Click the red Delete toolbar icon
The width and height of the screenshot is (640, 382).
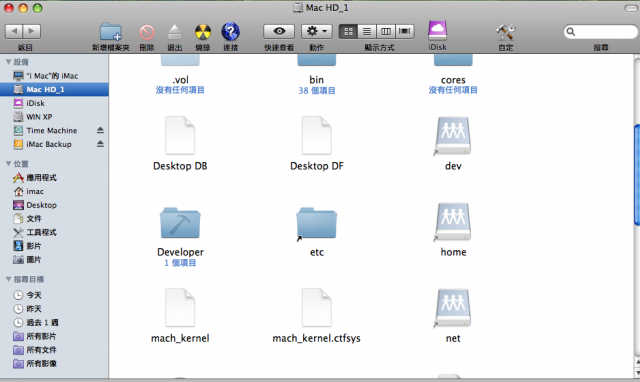147,32
